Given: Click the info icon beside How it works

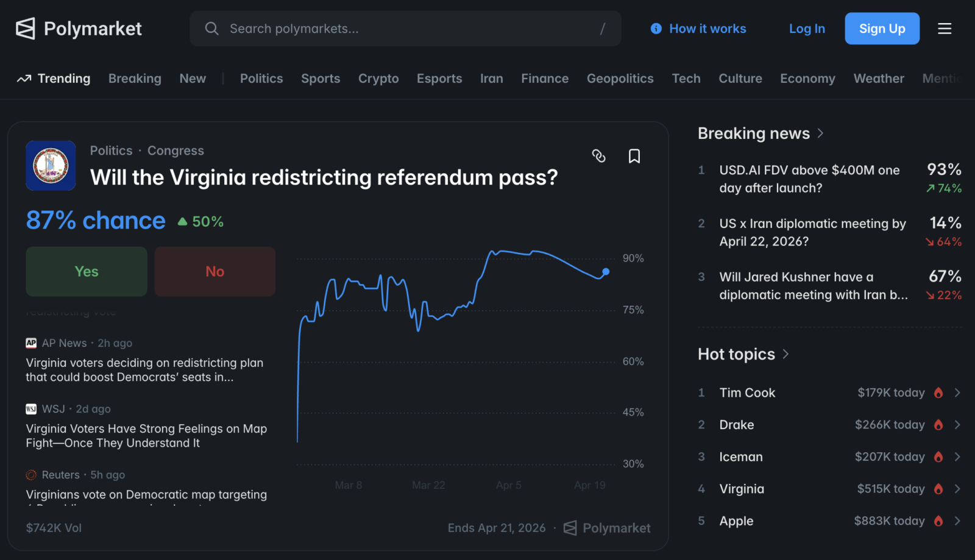Looking at the screenshot, I should 656,29.
